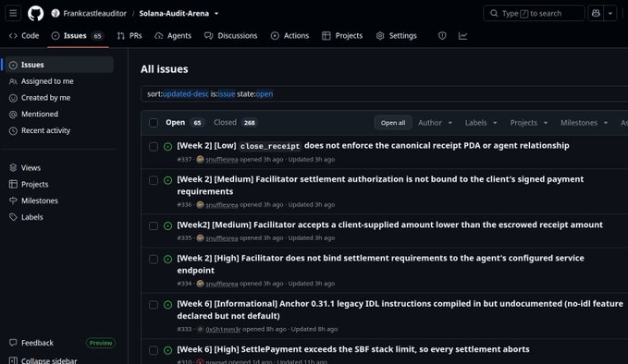Expand the Milestones filter dropdown
This screenshot has width=628, height=364.
coord(584,123)
